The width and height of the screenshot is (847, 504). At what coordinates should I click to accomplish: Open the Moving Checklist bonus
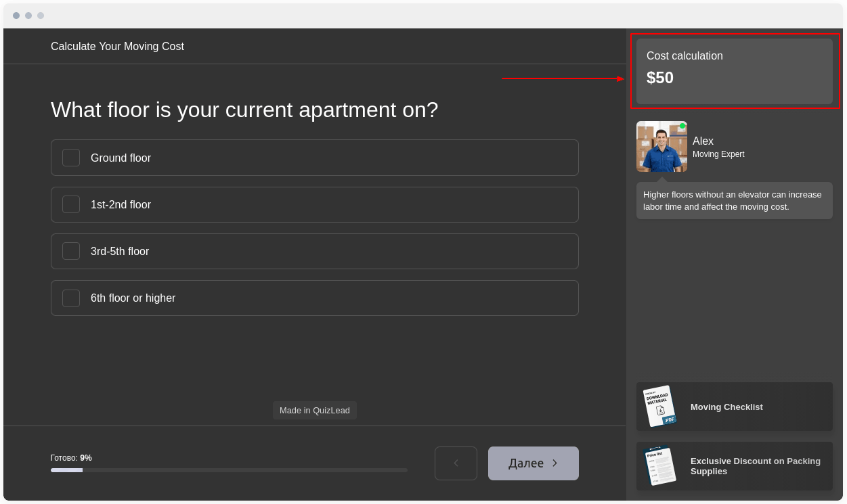tap(726, 407)
